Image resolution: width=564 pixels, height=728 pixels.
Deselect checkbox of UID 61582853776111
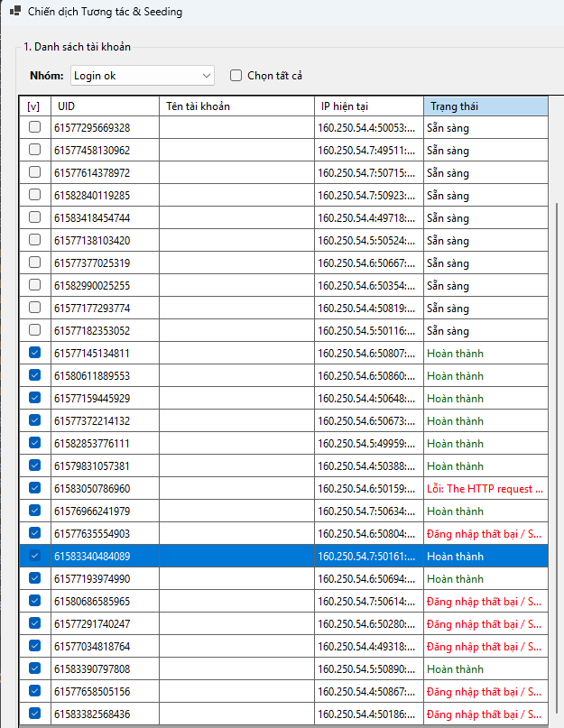35,443
